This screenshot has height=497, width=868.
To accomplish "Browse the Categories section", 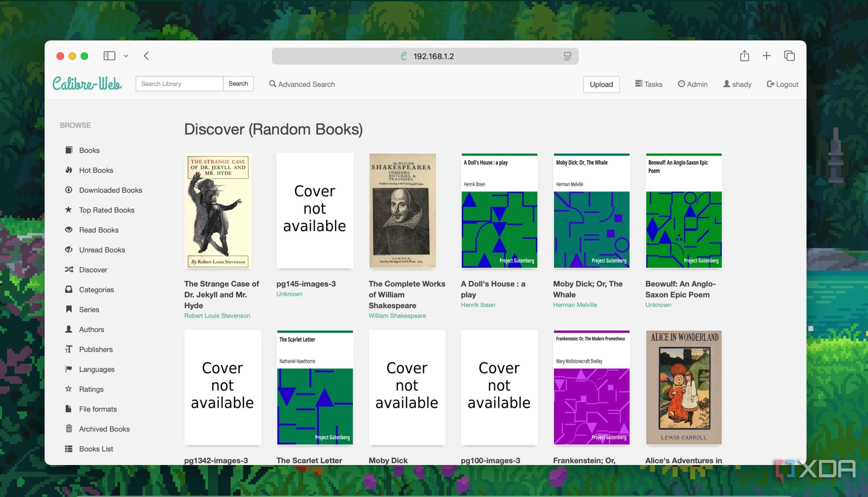I will (x=97, y=289).
